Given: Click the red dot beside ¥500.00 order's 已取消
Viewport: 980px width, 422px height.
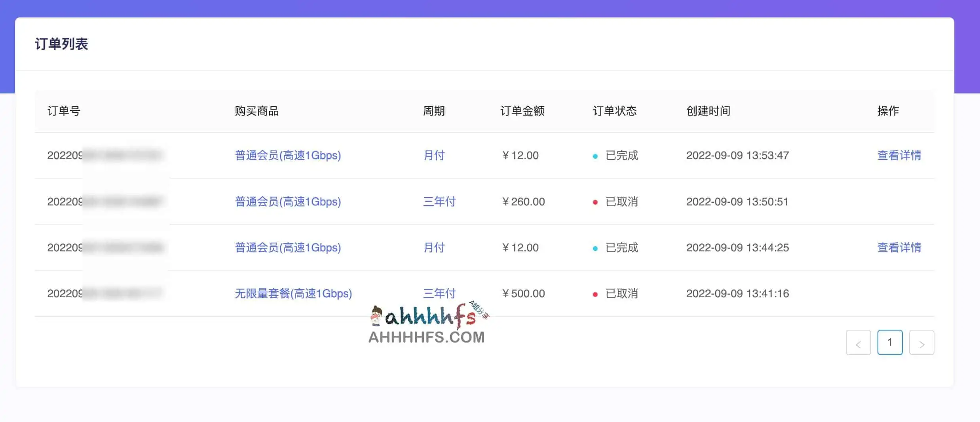Looking at the screenshot, I should (x=595, y=293).
